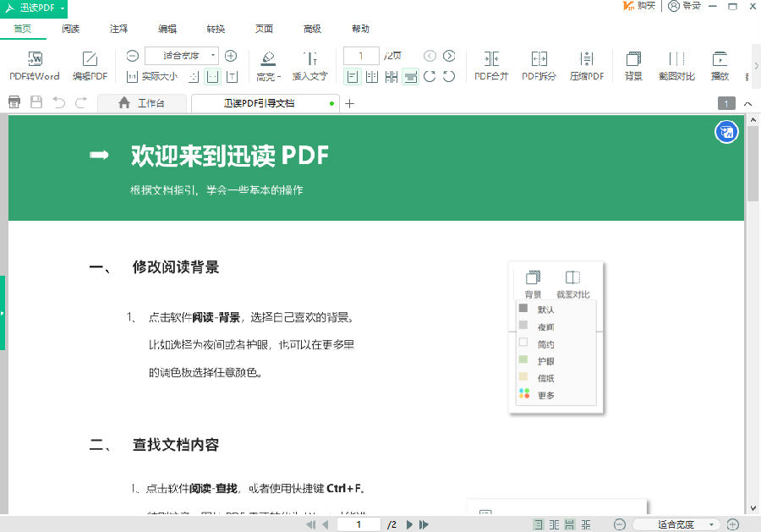Open the 首页 ribbon tab
The width and height of the screenshot is (761, 532).
[22, 29]
